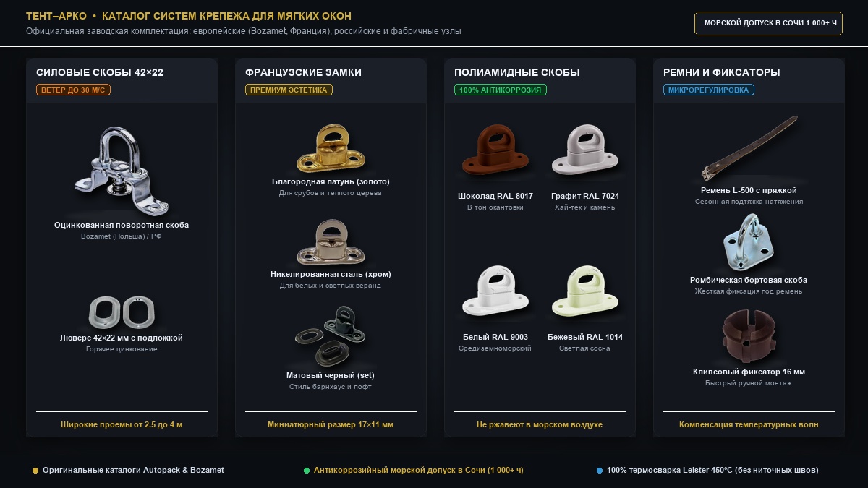Click the galvanized rotating staple image
868x488 pixels.
click(x=121, y=171)
